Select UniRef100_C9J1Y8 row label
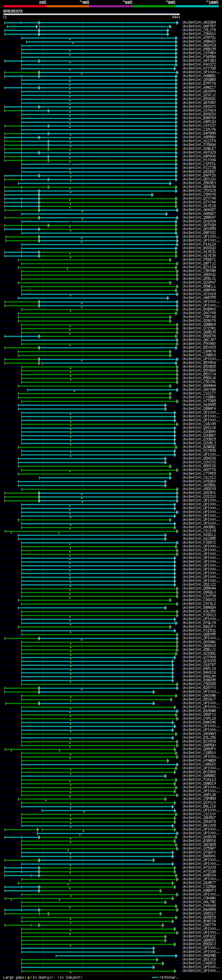This screenshot has width=222, height=980. 199,532
